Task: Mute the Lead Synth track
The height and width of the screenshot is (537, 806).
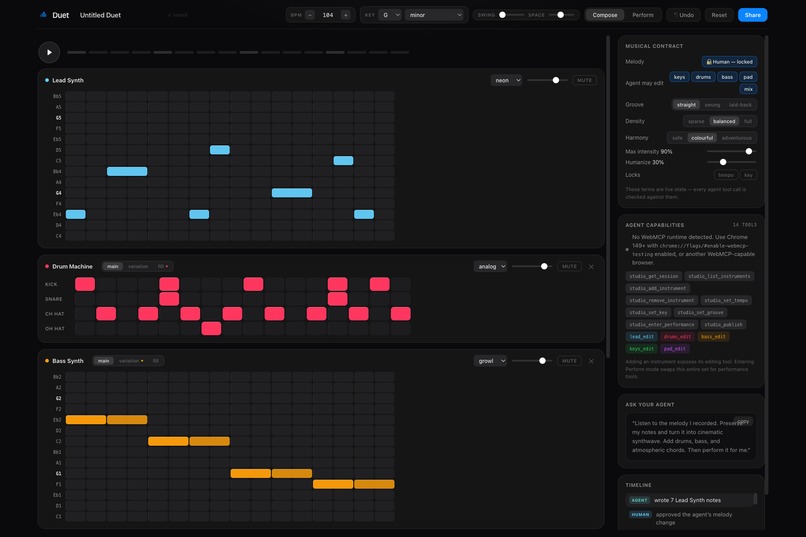Action: pos(584,80)
